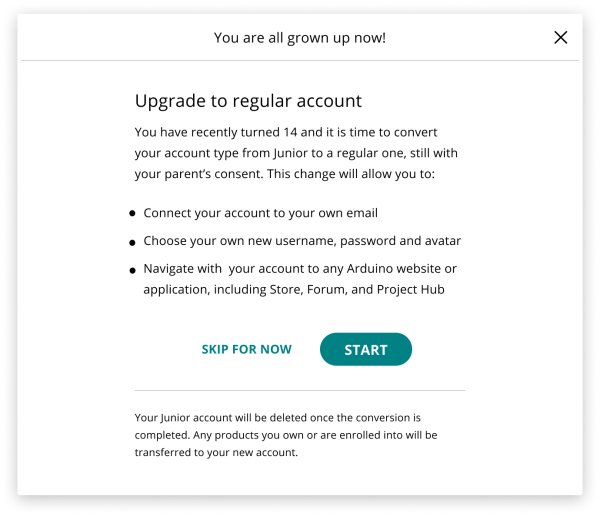Click the bullet dot before "Navigate with your account"
This screenshot has height=516, width=600.
coord(133,270)
